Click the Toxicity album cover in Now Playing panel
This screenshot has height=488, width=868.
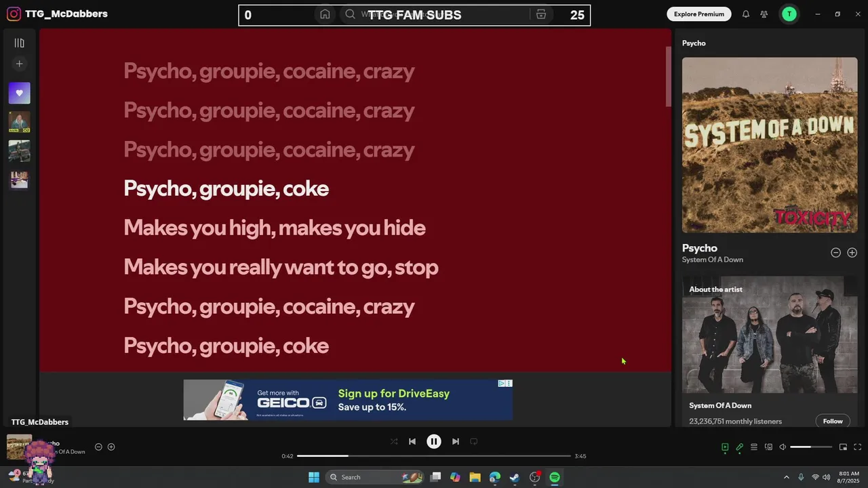[770, 145]
